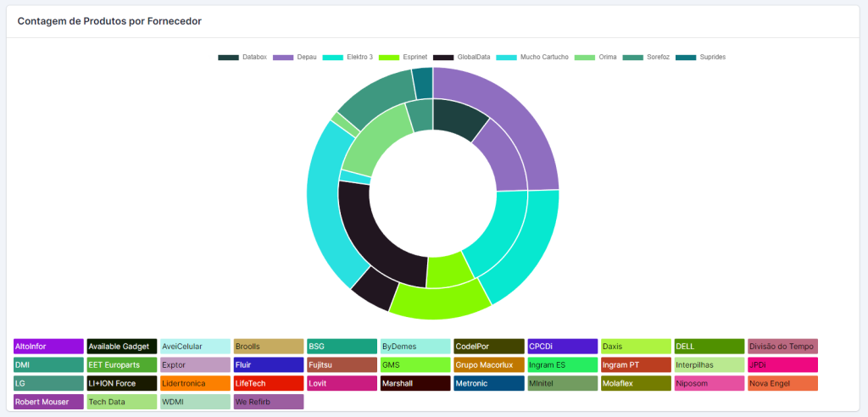Click the Available Gadget brand tag
This screenshot has height=417, width=868.
click(121, 347)
